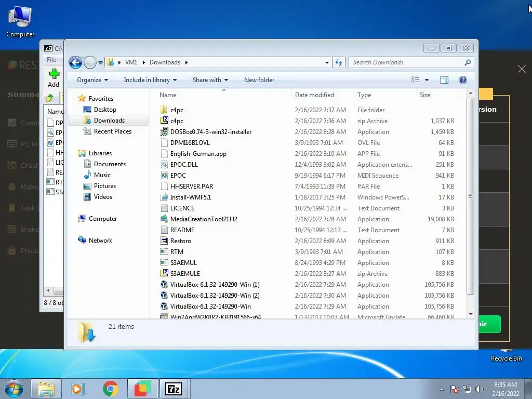
Task: Open Recent Places in Favorites
Action: point(107,131)
